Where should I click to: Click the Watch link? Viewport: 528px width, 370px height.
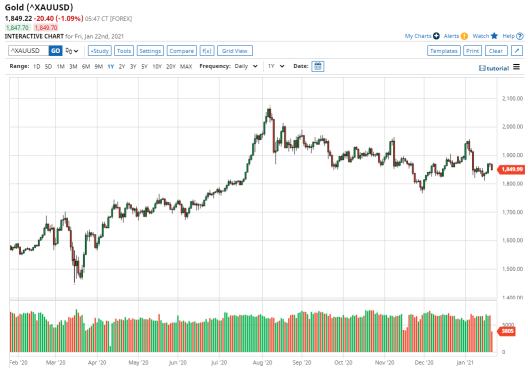coord(481,36)
